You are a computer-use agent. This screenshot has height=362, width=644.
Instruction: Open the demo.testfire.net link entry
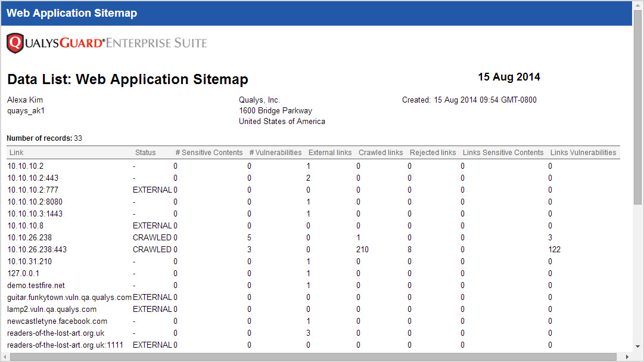click(36, 286)
